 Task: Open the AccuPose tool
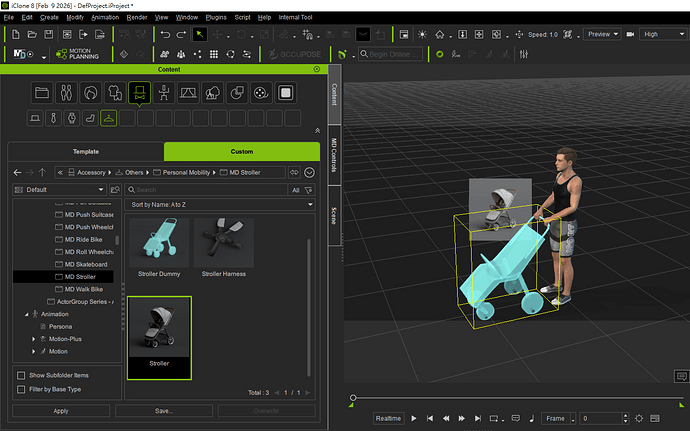coord(295,54)
